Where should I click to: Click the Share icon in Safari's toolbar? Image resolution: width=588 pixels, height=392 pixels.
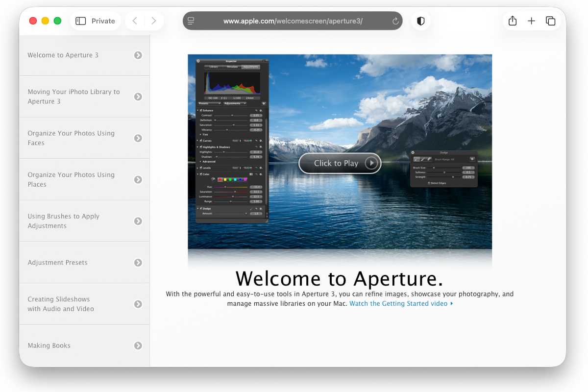[512, 21]
